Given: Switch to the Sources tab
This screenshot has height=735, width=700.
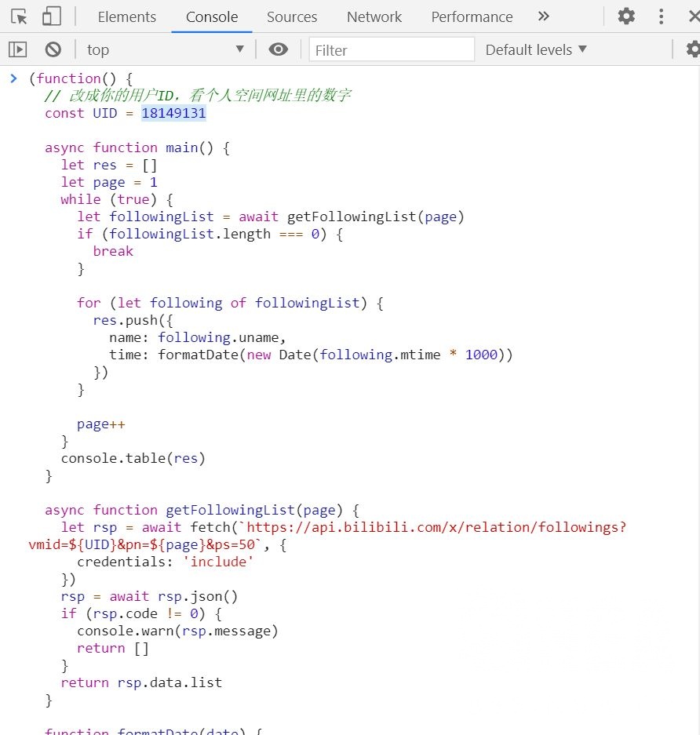Looking at the screenshot, I should pyautogui.click(x=292, y=17).
